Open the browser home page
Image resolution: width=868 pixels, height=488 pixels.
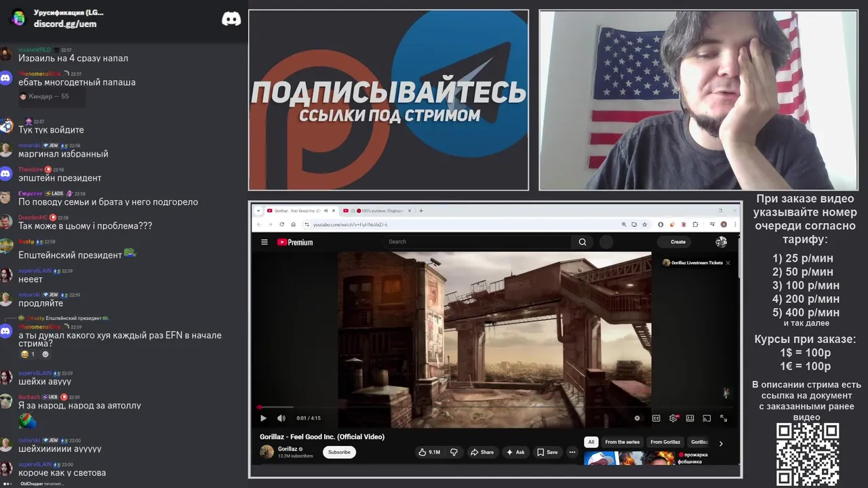coord(293,224)
